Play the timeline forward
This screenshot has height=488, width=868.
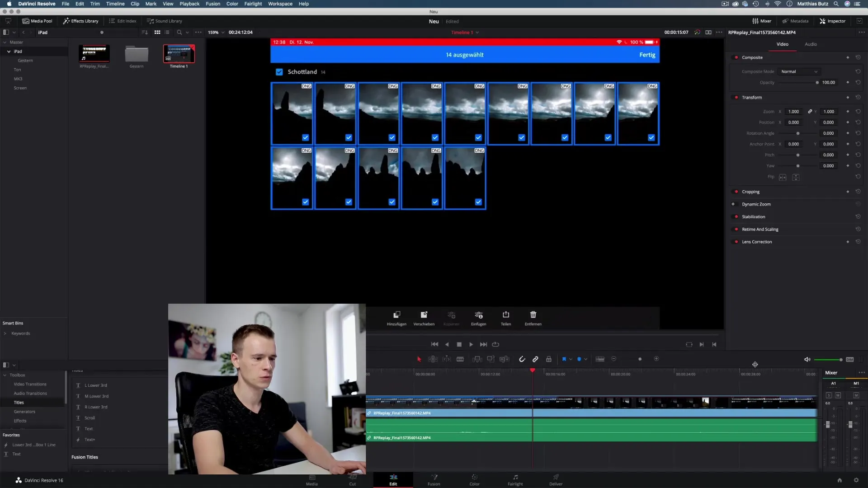471,344
